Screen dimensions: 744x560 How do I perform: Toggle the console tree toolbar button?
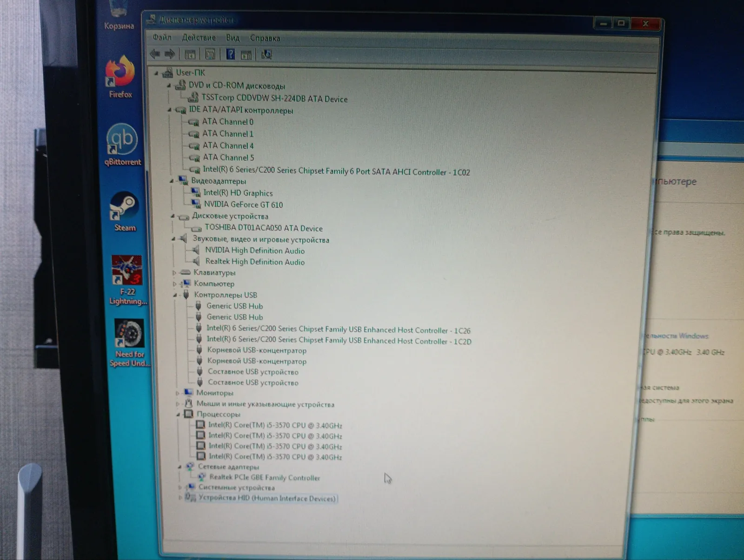(190, 54)
